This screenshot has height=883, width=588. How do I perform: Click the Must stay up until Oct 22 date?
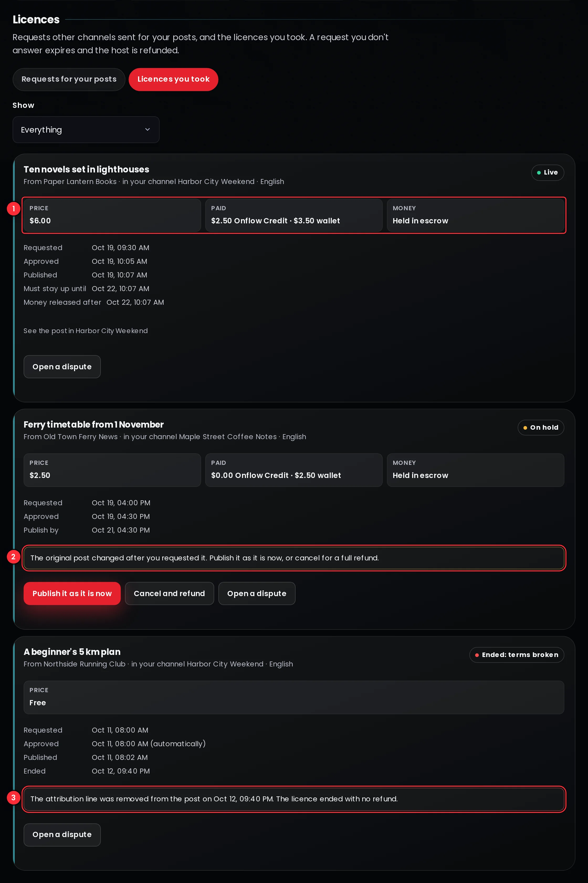tap(120, 288)
